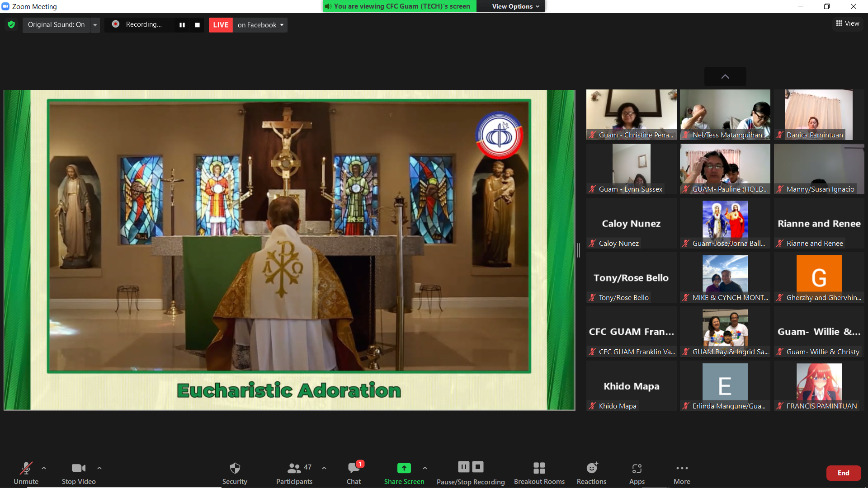
Task: Open the View layout menu
Action: pos(848,23)
